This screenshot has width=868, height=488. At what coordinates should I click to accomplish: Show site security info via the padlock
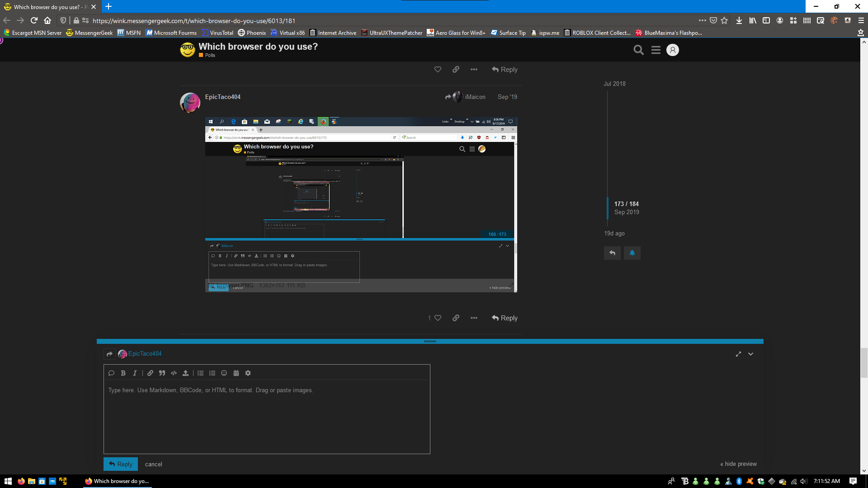coord(76,20)
